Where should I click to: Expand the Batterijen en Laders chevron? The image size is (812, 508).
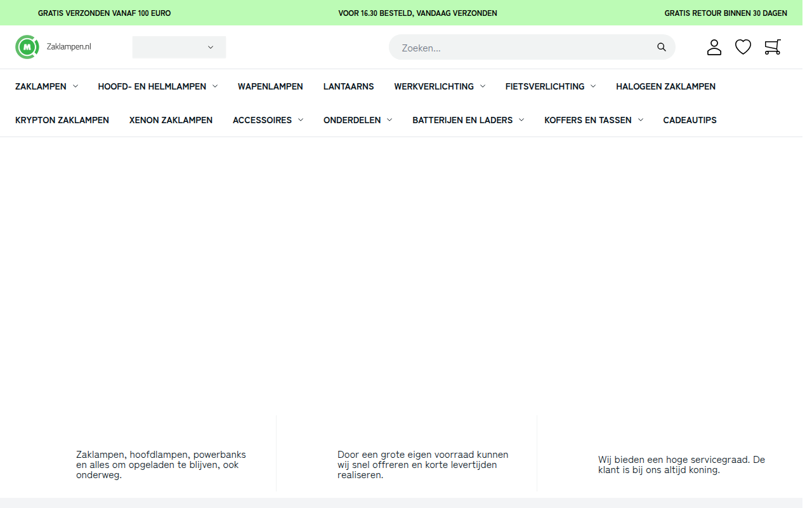[521, 120]
